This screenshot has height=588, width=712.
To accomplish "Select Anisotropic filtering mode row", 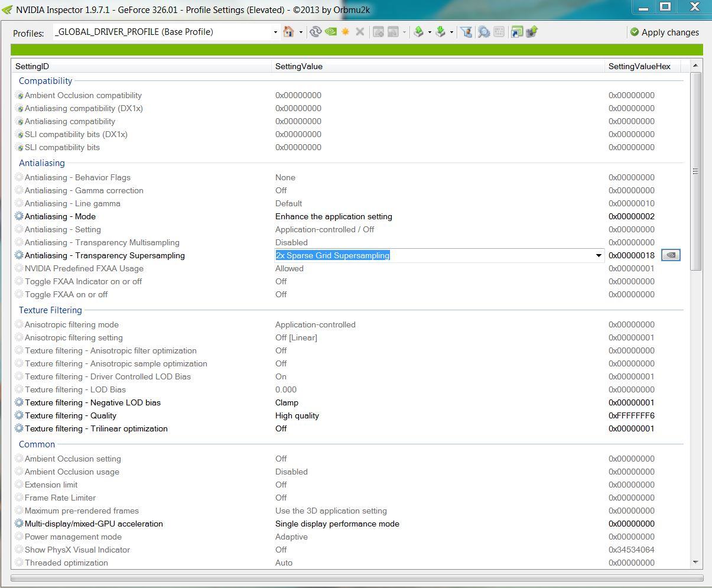I will coord(347,324).
